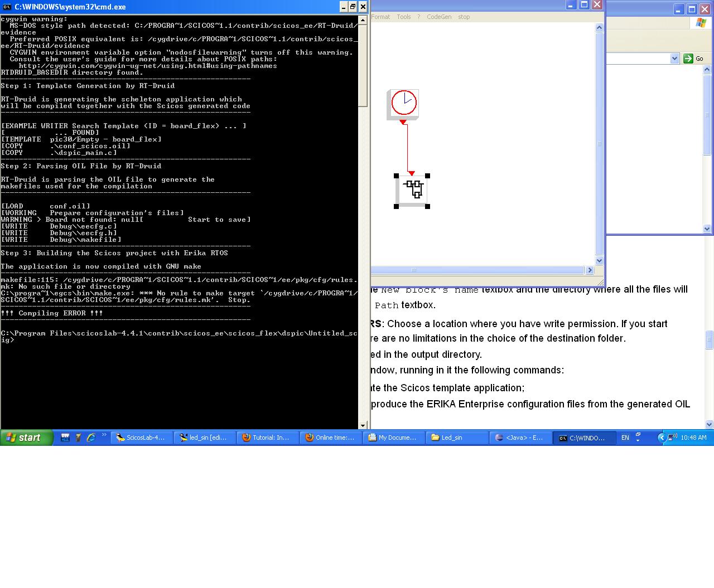Click 'Step 2: Parsing OIL File' line
The width and height of the screenshot is (714, 588).
[x=81, y=166]
